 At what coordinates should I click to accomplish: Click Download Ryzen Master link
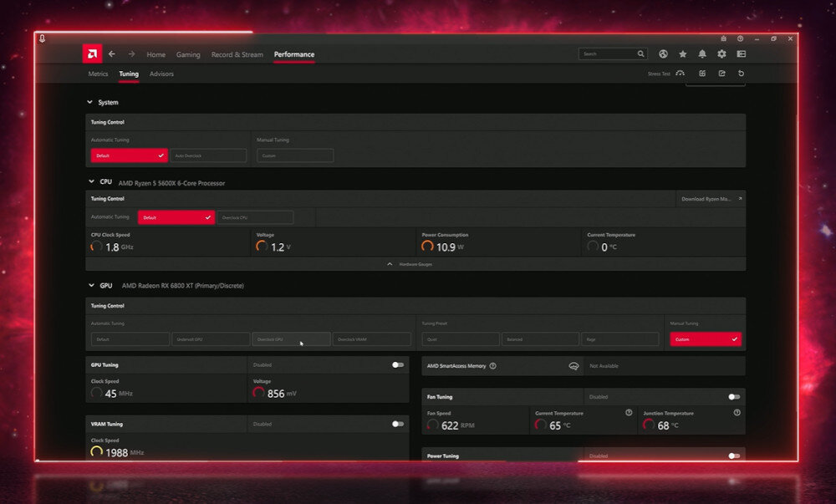click(706, 198)
